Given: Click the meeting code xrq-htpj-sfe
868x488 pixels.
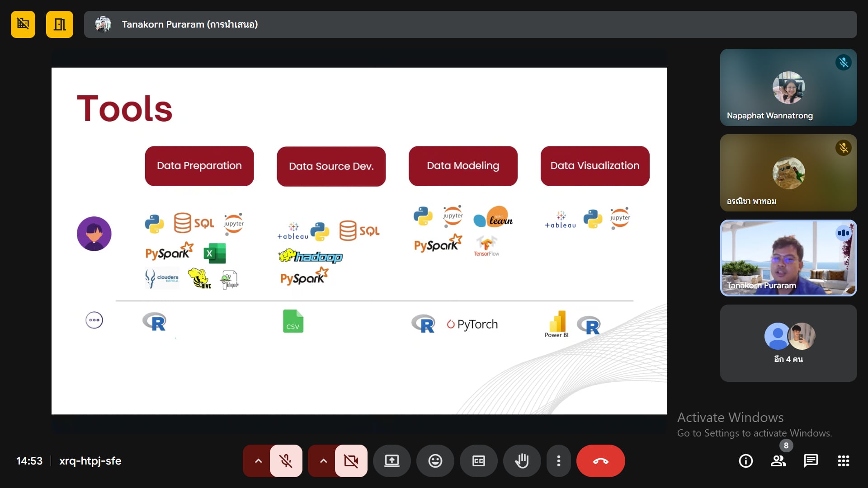Looking at the screenshot, I should coord(90,461).
